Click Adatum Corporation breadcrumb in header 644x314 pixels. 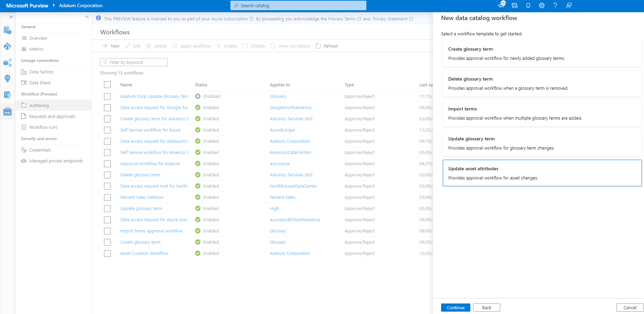tap(81, 5)
